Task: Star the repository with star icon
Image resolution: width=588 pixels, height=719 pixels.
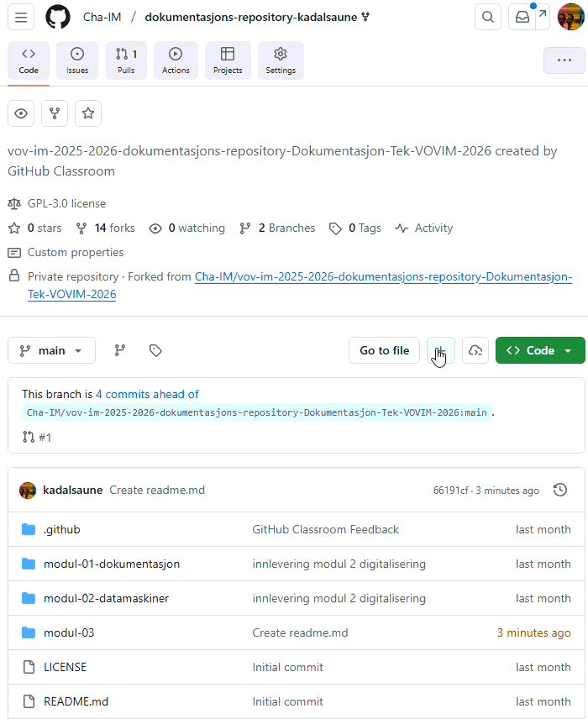Action: coord(88,113)
